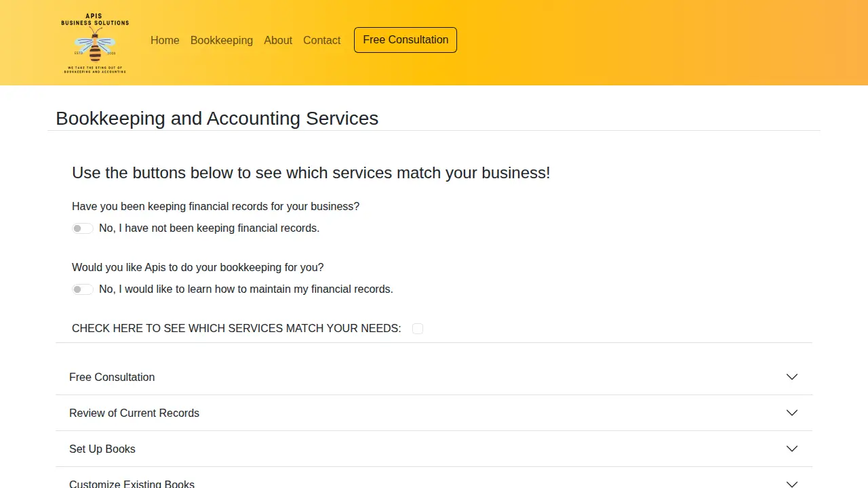Check the services match your needs checkbox
The width and height of the screenshot is (868, 488).
[x=418, y=329]
